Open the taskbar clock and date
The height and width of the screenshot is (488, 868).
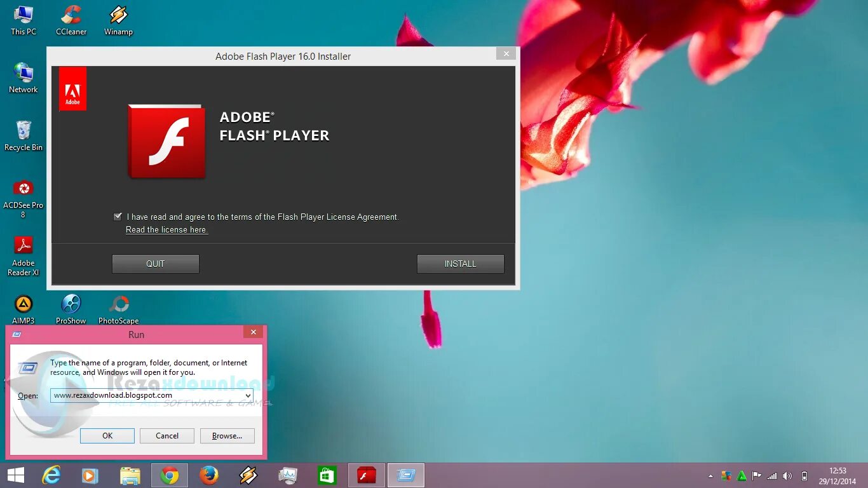pos(837,476)
